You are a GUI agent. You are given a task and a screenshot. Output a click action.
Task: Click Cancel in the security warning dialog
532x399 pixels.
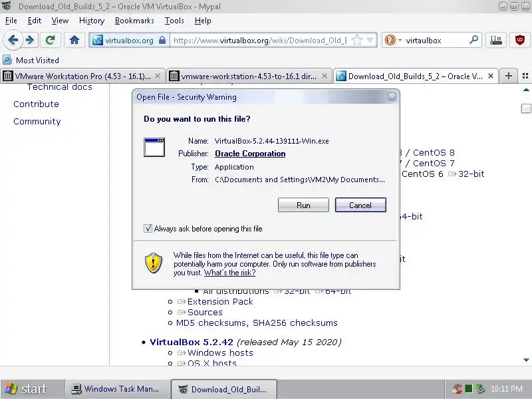point(360,205)
